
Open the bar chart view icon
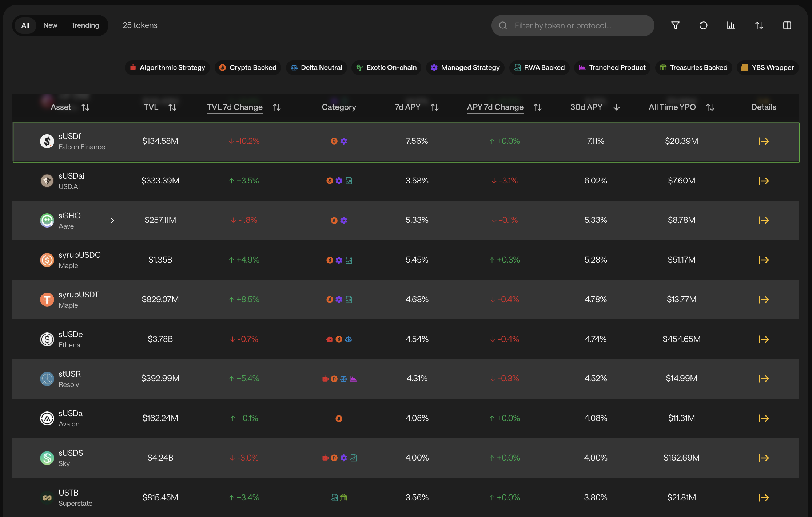[x=731, y=25]
